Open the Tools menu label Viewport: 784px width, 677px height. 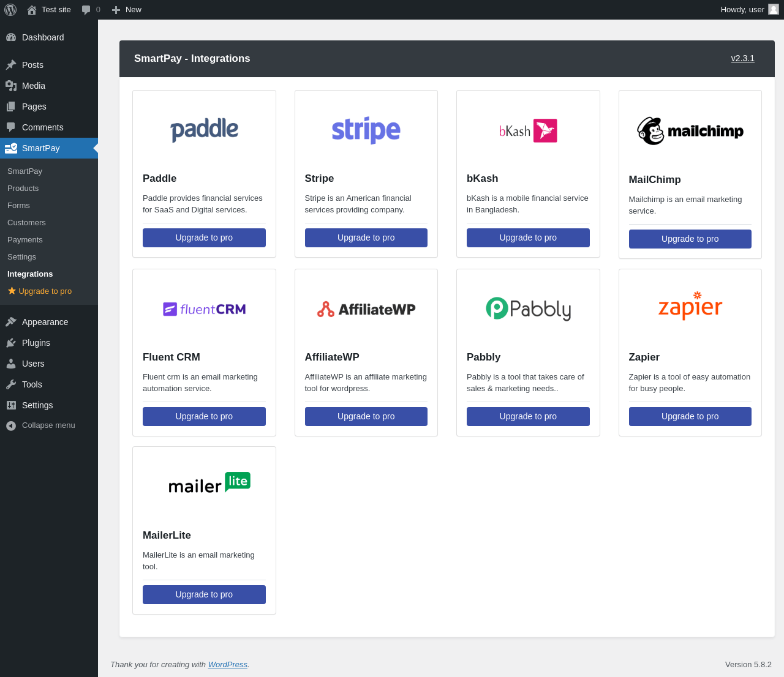point(32,384)
